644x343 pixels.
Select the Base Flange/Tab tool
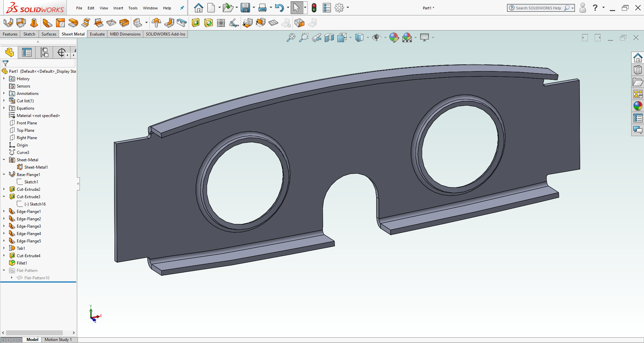coord(8,23)
